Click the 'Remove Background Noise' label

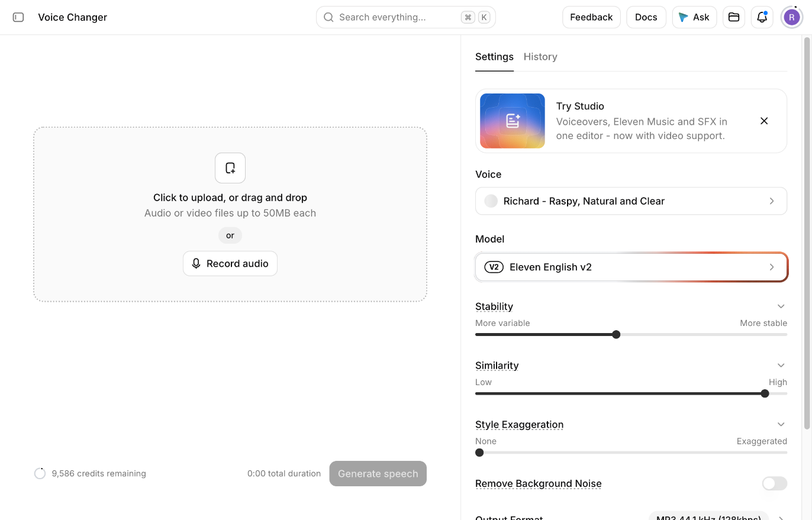pyautogui.click(x=539, y=483)
